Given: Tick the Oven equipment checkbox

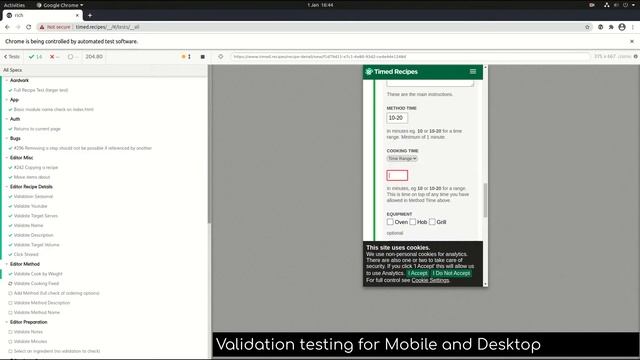Looking at the screenshot, I should click(390, 222).
